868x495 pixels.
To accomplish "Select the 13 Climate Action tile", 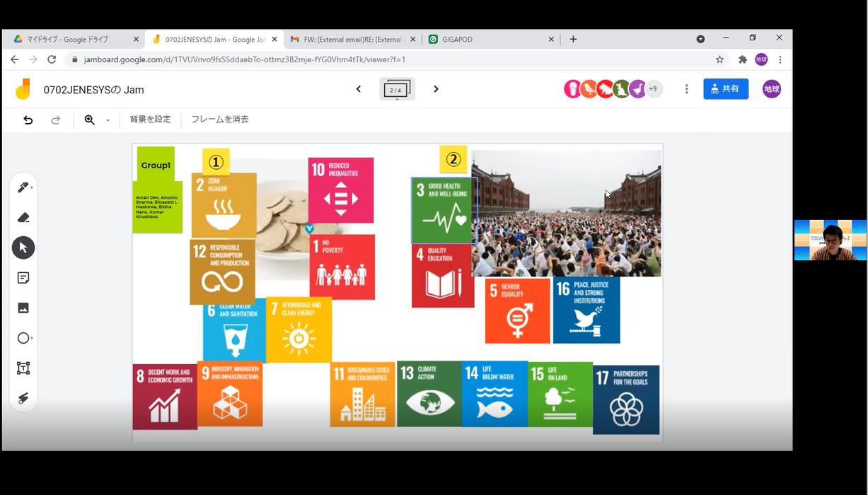I will 429,394.
